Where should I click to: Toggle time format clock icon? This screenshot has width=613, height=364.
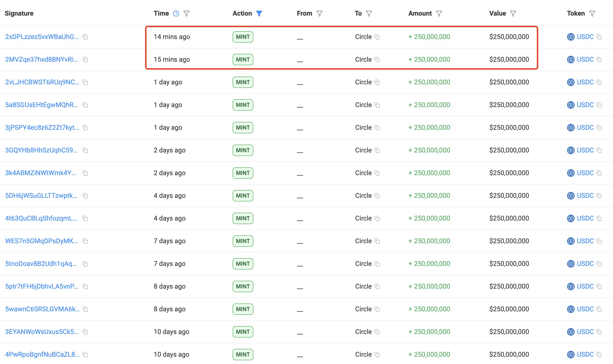coord(176,13)
